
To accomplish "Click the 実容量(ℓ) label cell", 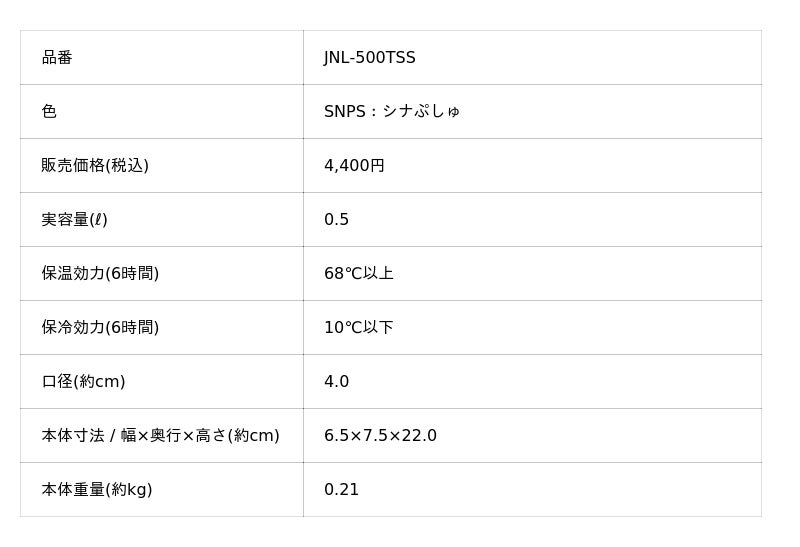I will [x=74, y=220].
